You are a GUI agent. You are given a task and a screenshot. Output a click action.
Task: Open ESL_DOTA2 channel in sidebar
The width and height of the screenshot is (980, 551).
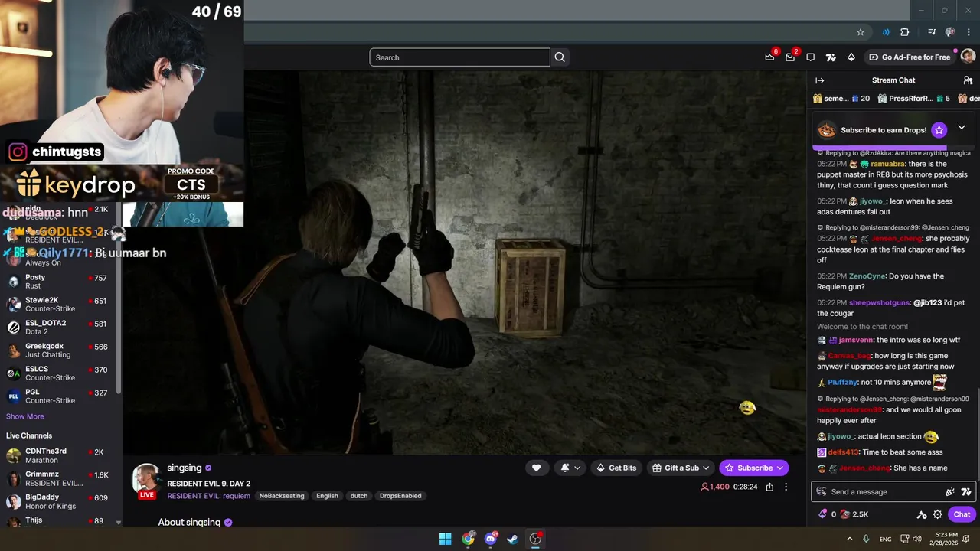click(x=59, y=328)
